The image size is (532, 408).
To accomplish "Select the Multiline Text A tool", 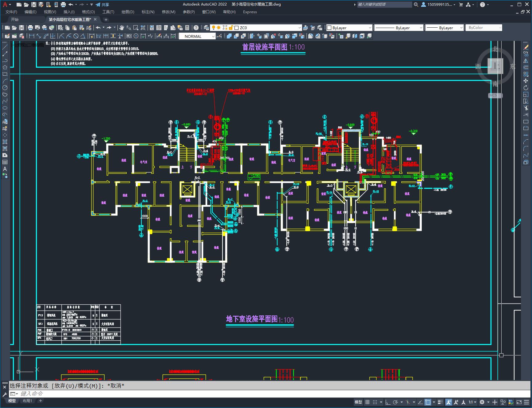I will pos(5,169).
